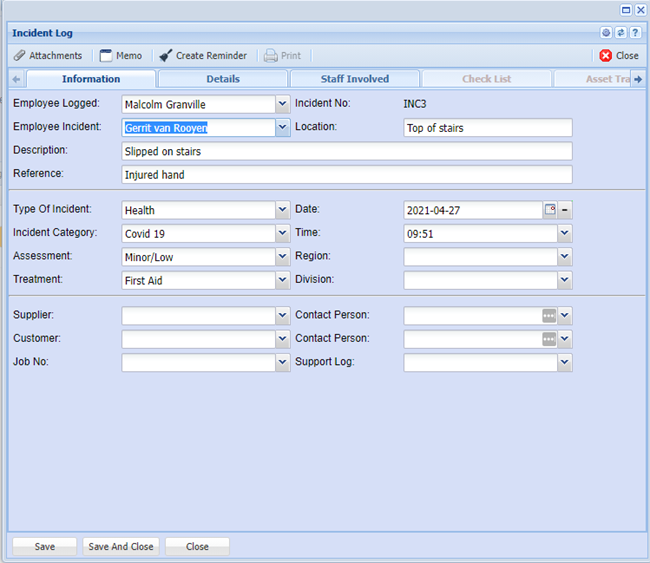Open the Staff Involved tab
The width and height of the screenshot is (650, 563).
pyautogui.click(x=354, y=79)
